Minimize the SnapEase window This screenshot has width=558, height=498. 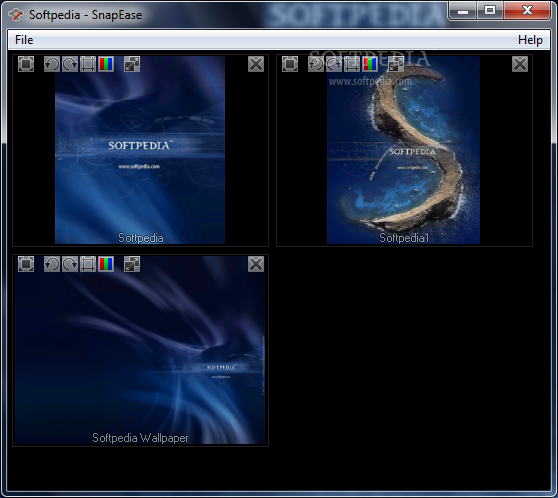[x=463, y=11]
